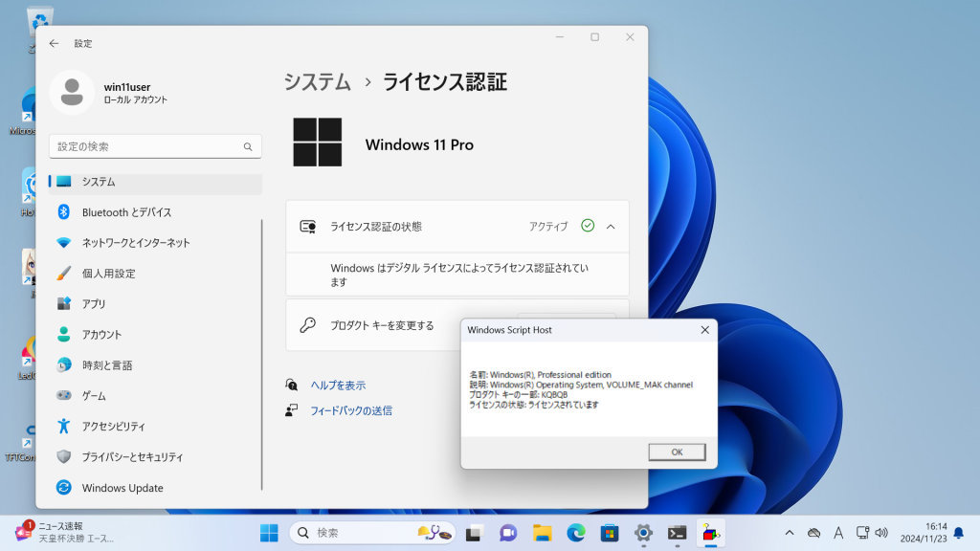Screen dimensions: 980x551
Task: Show hidden system tray icons
Action: coord(790,533)
